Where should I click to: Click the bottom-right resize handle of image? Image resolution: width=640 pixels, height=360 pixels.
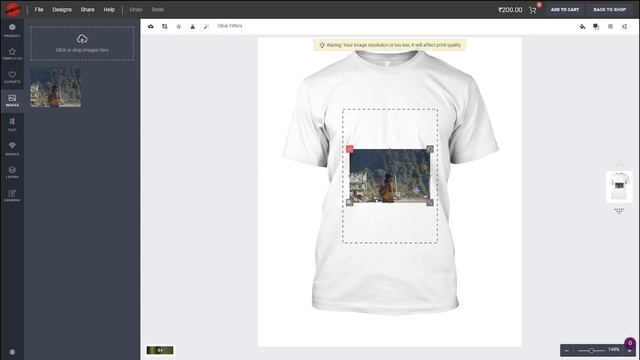430,202
